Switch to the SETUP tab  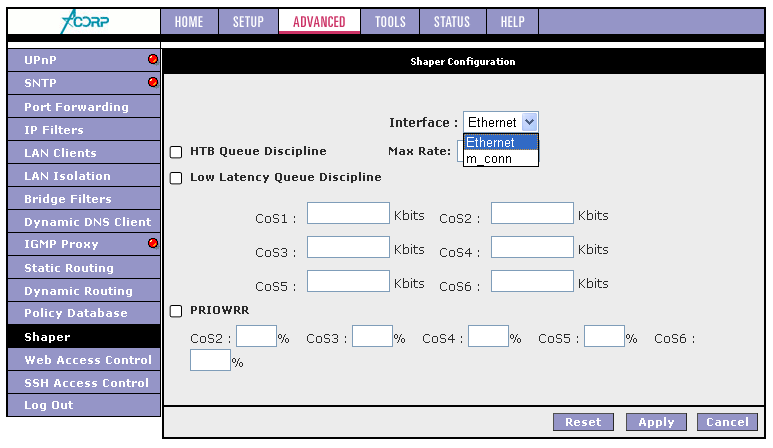pos(248,22)
